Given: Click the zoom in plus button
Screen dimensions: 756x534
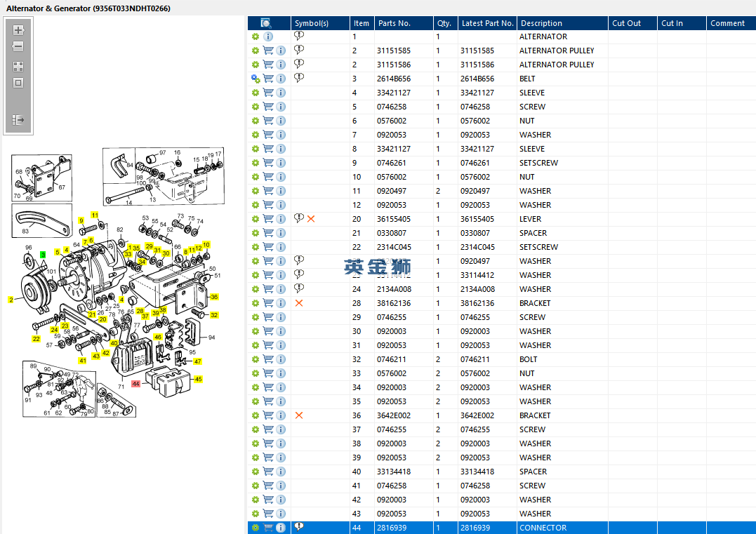Looking at the screenshot, I should [18, 30].
